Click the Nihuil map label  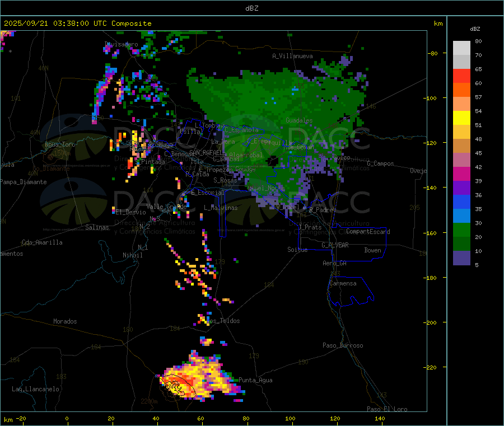click(x=132, y=255)
